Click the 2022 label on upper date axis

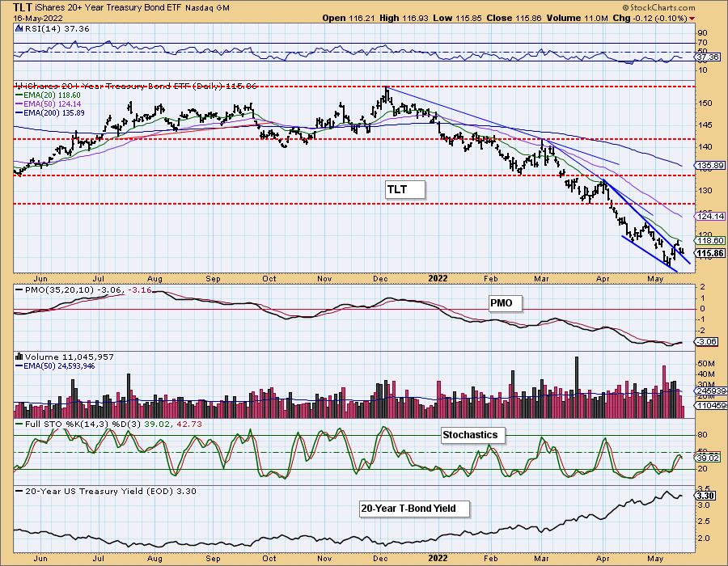[438, 278]
